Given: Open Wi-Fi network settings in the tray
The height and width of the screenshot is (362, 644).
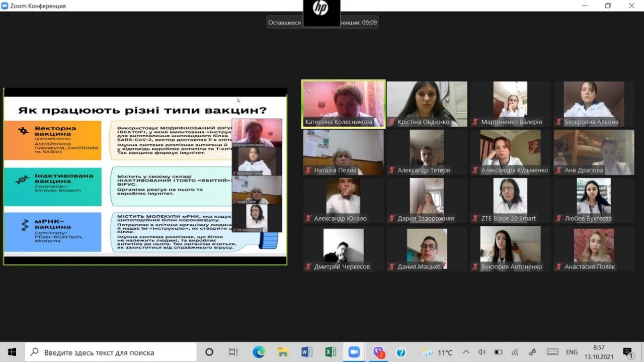Looking at the screenshot, I should click(515, 352).
